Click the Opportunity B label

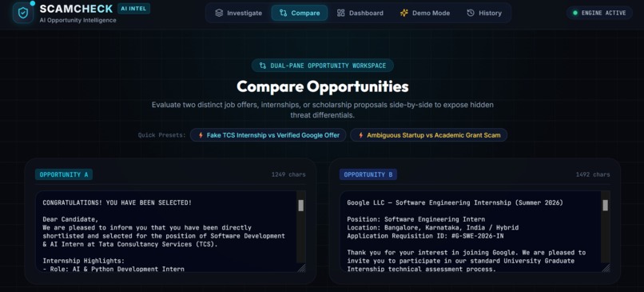368,174
